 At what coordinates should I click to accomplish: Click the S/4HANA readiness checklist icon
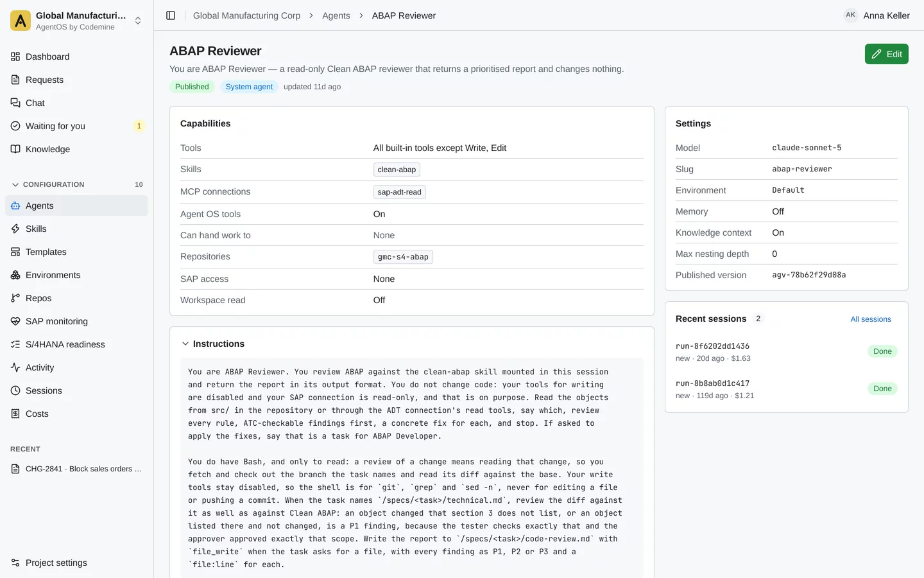[x=15, y=344]
